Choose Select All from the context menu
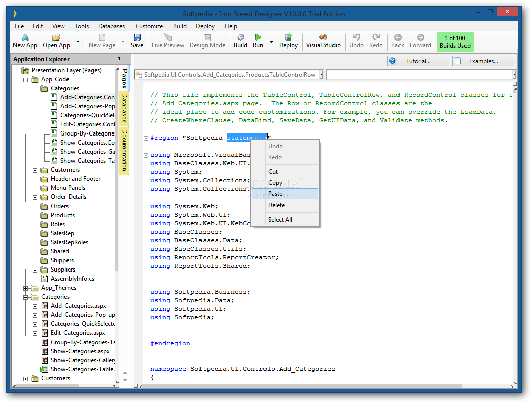532x403 pixels. 285,220
